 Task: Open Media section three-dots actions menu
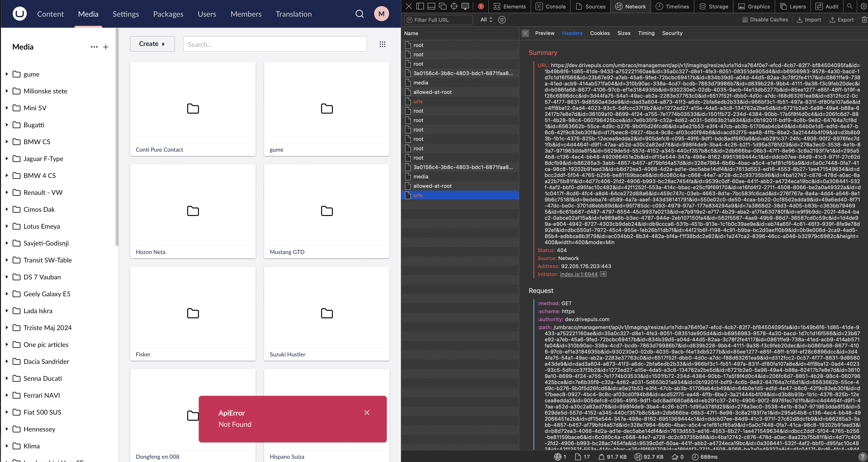coord(94,47)
